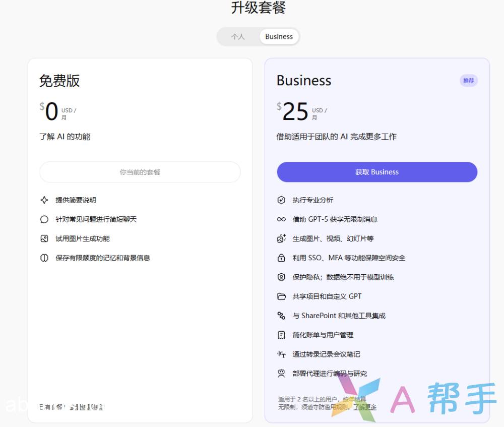Image resolution: width=504 pixels, height=427 pixels.
Task: Click the 推荐 badge on Business card
Action: 468,81
